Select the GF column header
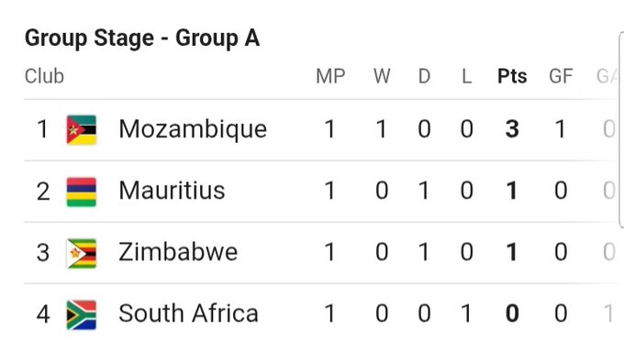This screenshot has width=624, height=364. point(561,76)
